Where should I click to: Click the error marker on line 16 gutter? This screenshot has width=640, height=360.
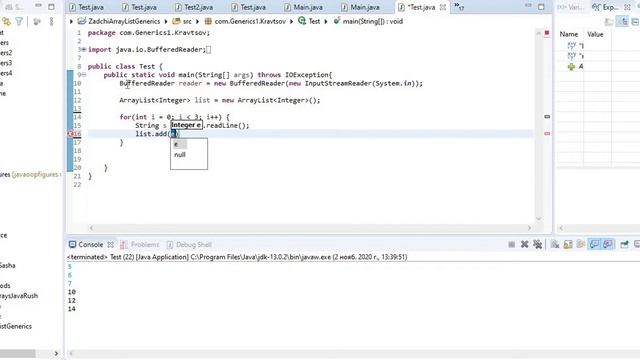[71, 134]
